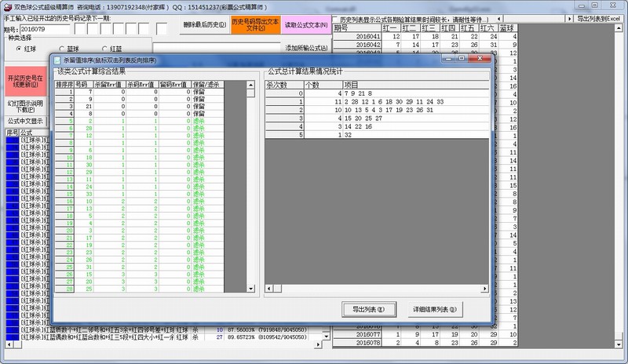This screenshot has width=628, height=364.
Task: Maximize the 杀留值排序 dialog
Action: (x=462, y=58)
